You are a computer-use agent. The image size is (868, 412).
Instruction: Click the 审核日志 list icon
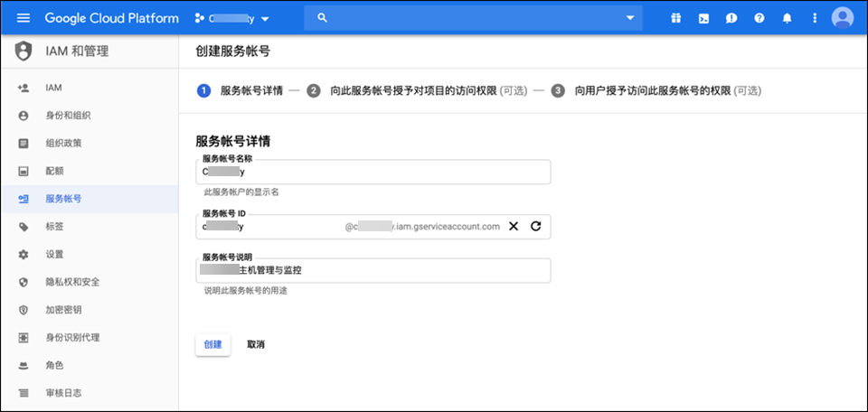(x=24, y=393)
